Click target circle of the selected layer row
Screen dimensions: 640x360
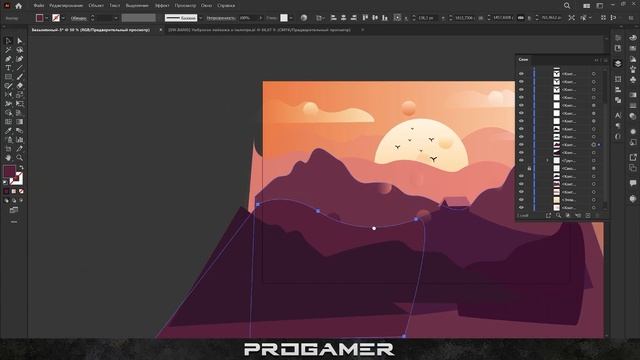pos(594,144)
